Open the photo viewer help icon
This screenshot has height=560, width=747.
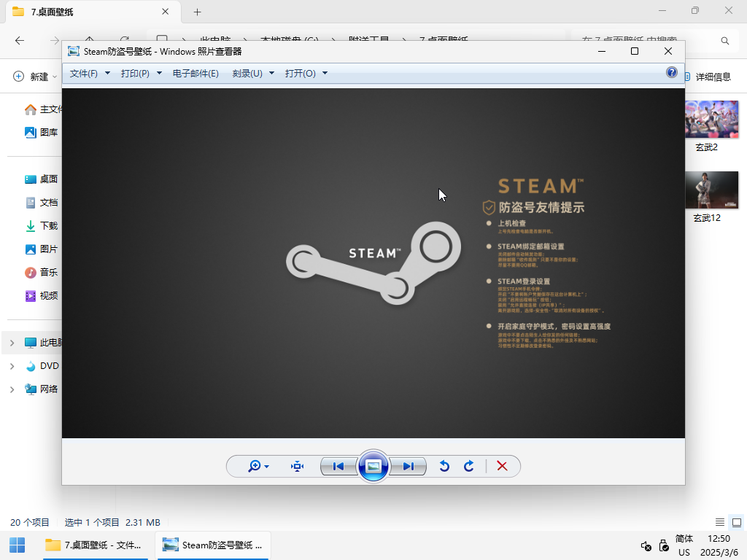672,72
